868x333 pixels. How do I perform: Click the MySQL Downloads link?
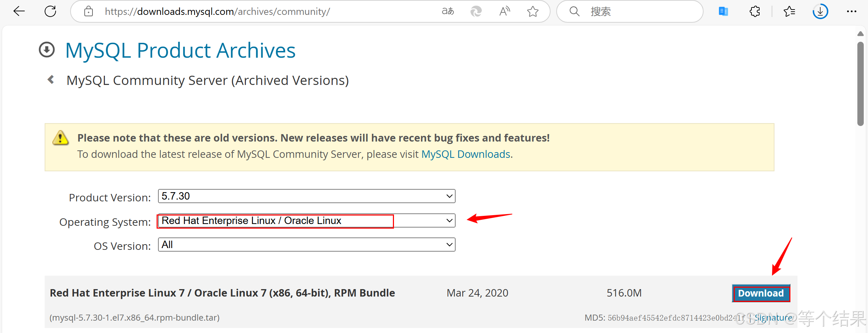[466, 154]
